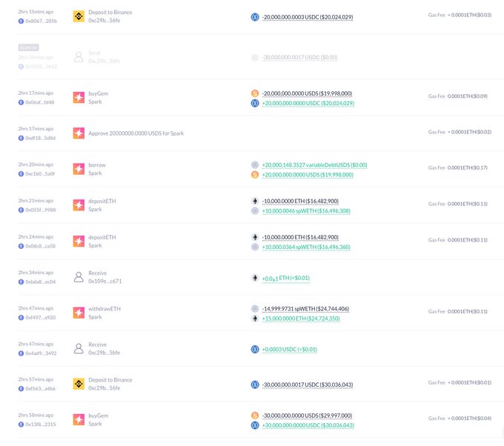Open transaction hash 0x13f8...2315
This screenshot has height=446, width=504.
click(41, 425)
